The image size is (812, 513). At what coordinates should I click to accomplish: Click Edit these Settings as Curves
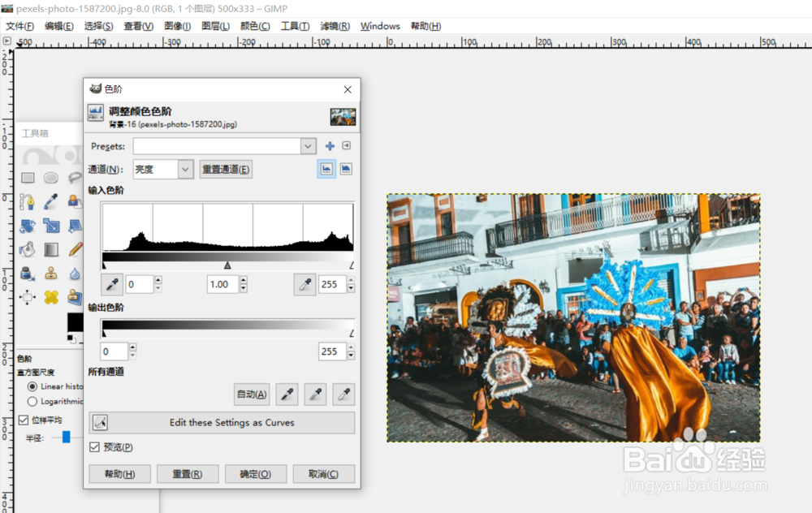[222, 422]
